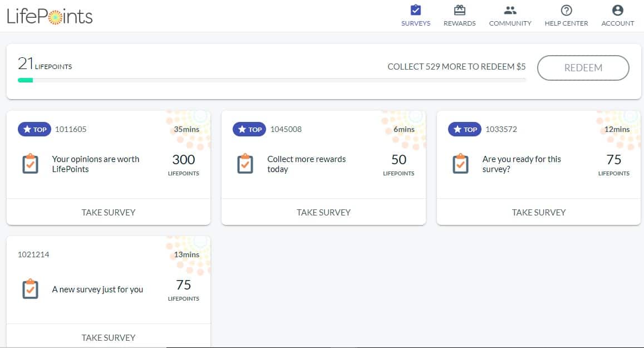Click the clipboard icon on survey 1021214

click(x=30, y=289)
